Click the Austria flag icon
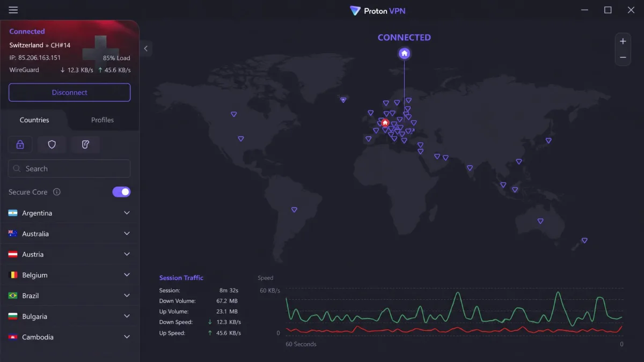This screenshot has width=644, height=362. [13, 254]
